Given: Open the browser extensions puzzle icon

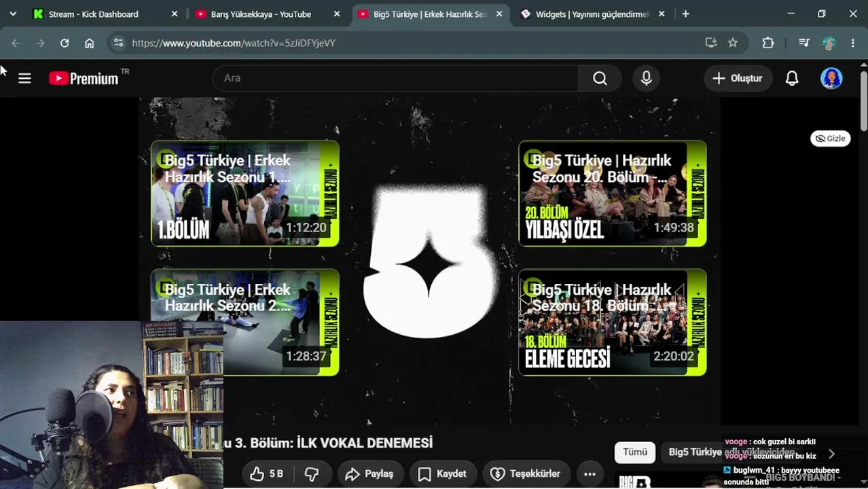Looking at the screenshot, I should (x=768, y=43).
